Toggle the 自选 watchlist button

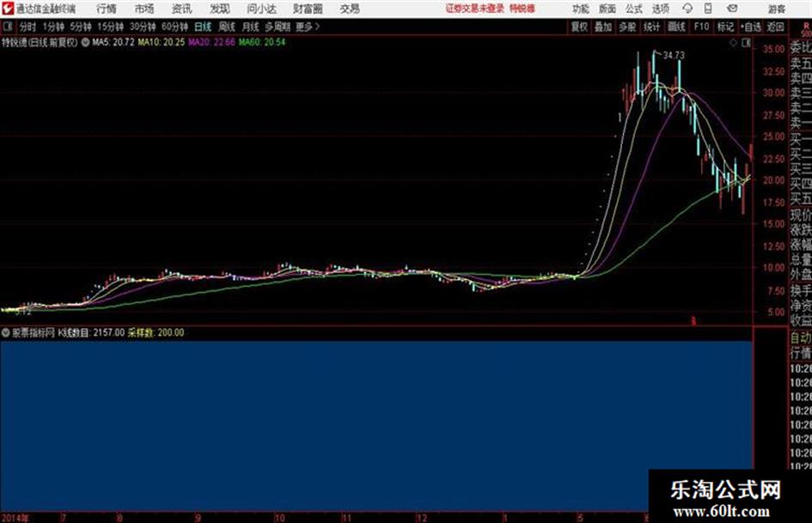751,27
